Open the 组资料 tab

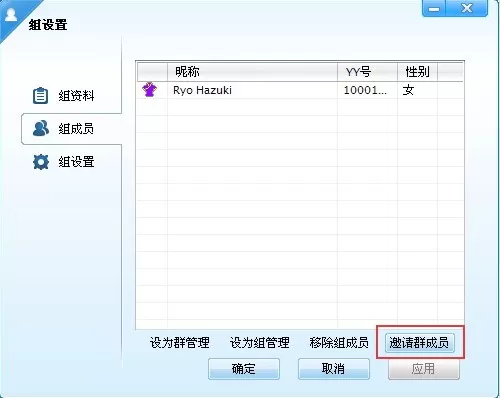[x=63, y=96]
